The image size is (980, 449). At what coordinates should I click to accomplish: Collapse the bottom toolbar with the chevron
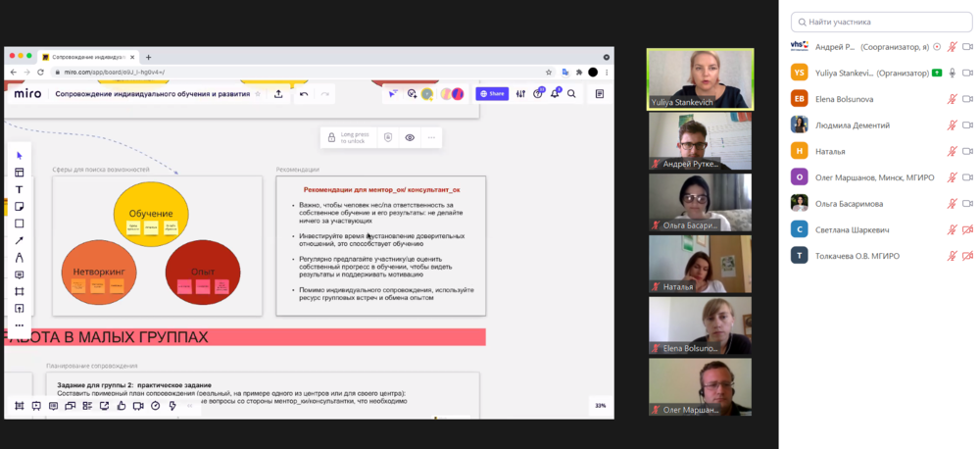(x=190, y=406)
